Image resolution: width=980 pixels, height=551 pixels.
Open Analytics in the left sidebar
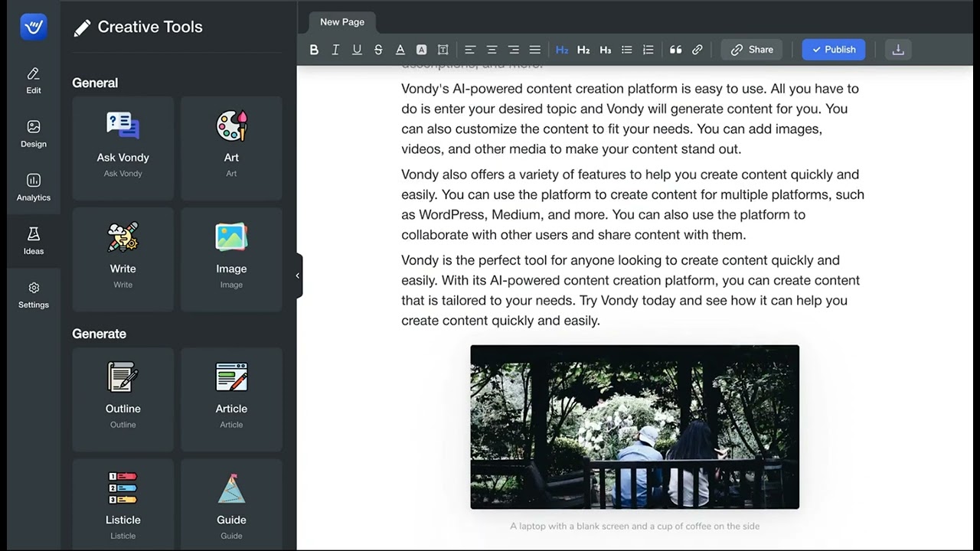pos(34,187)
